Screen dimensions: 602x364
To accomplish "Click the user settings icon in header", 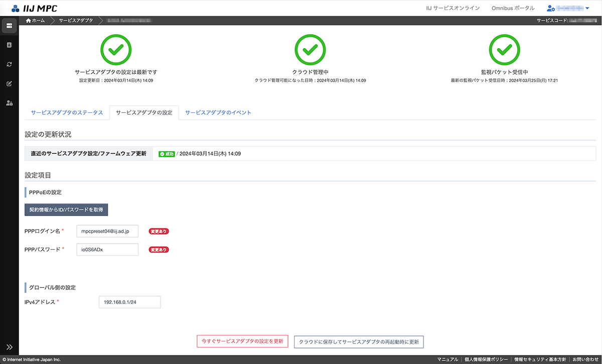I will (x=551, y=9).
